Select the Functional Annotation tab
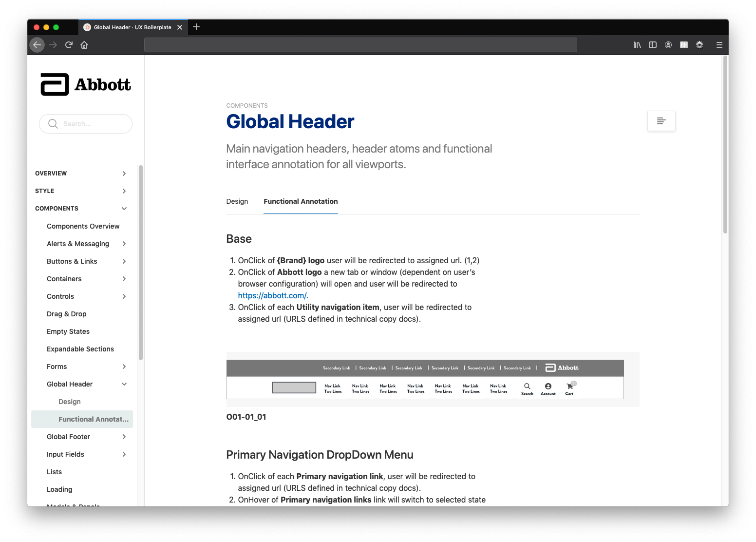The image size is (756, 542). 301,201
